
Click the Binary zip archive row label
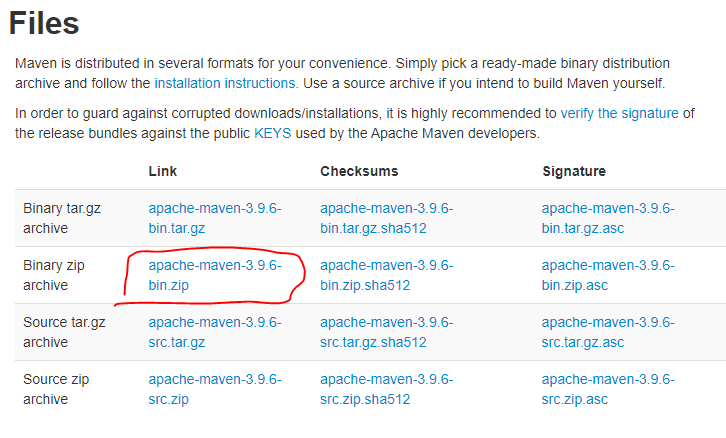[x=54, y=275]
